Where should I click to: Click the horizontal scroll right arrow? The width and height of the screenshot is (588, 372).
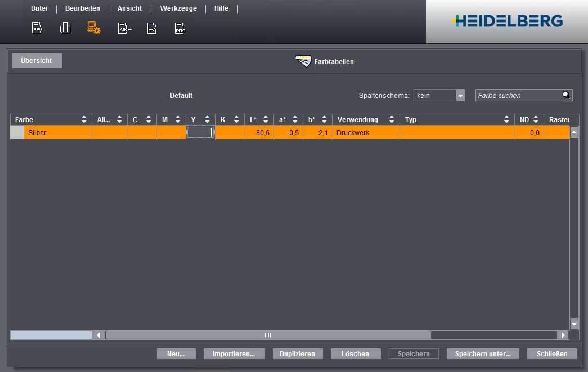point(563,335)
